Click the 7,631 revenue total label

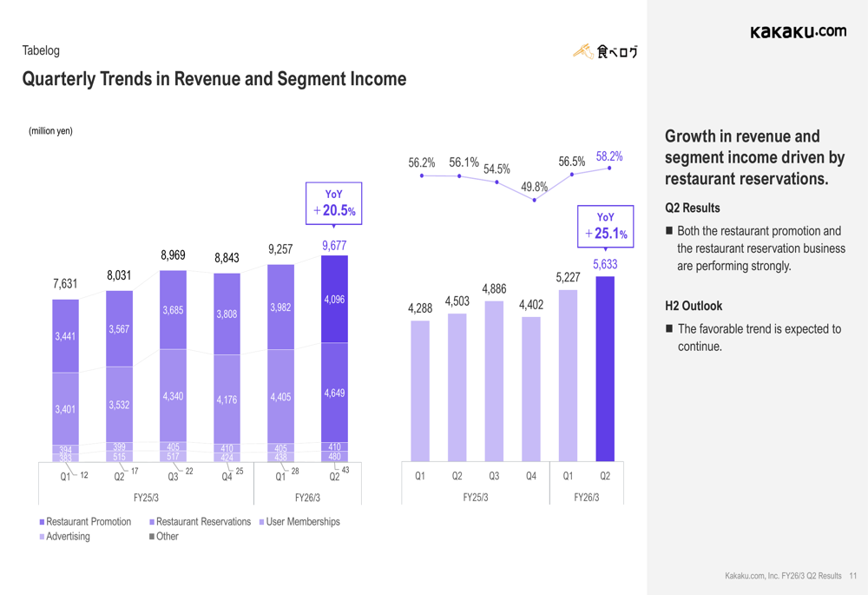coord(65,284)
